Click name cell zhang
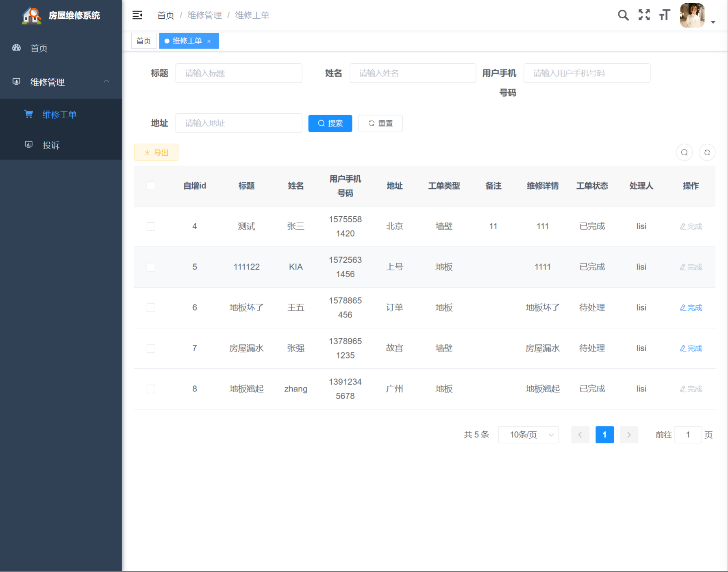The image size is (728, 572). pos(296,389)
